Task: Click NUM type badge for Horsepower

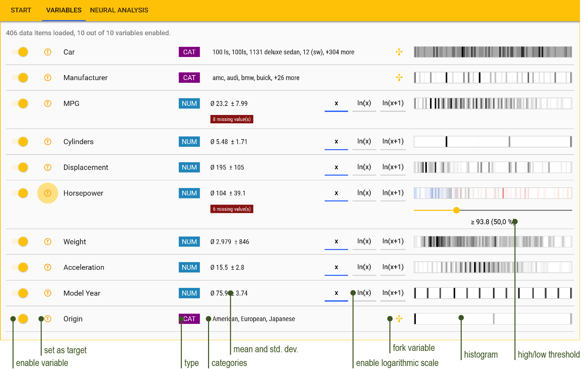Action: 189,193
